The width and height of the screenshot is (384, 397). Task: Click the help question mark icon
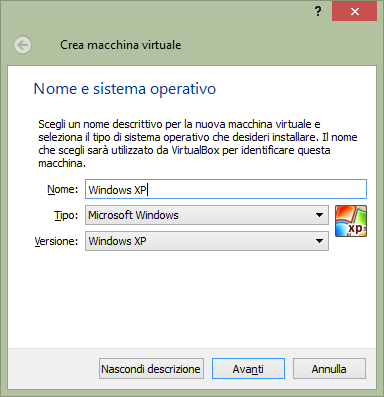coord(318,11)
